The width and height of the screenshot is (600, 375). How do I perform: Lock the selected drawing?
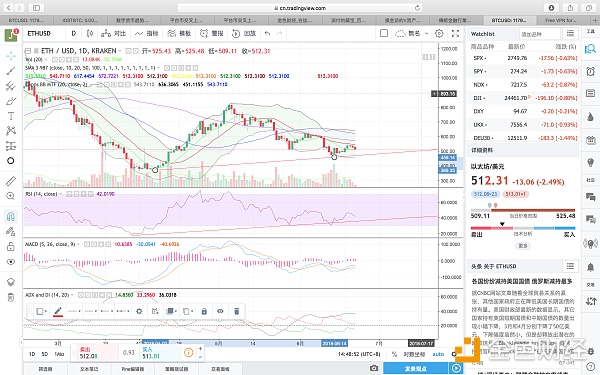coord(204,311)
